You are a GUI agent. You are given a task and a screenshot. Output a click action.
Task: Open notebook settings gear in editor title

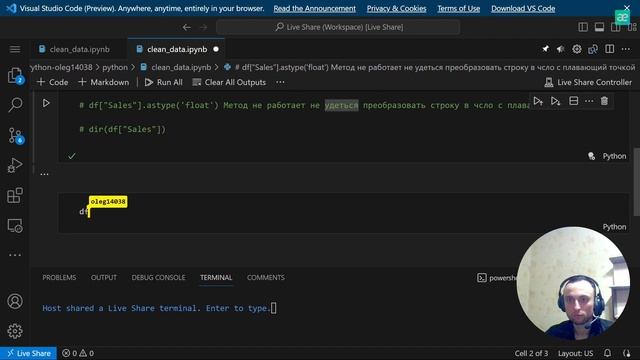[x=576, y=49]
